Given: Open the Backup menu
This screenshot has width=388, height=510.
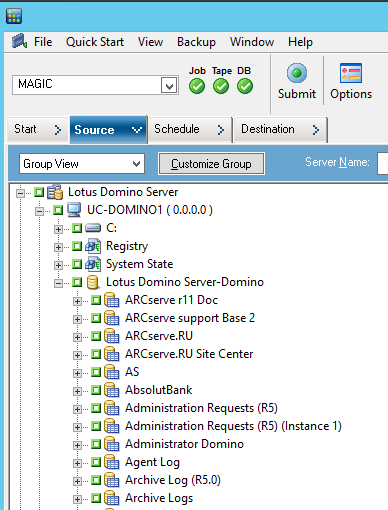Looking at the screenshot, I should pyautogui.click(x=196, y=42).
